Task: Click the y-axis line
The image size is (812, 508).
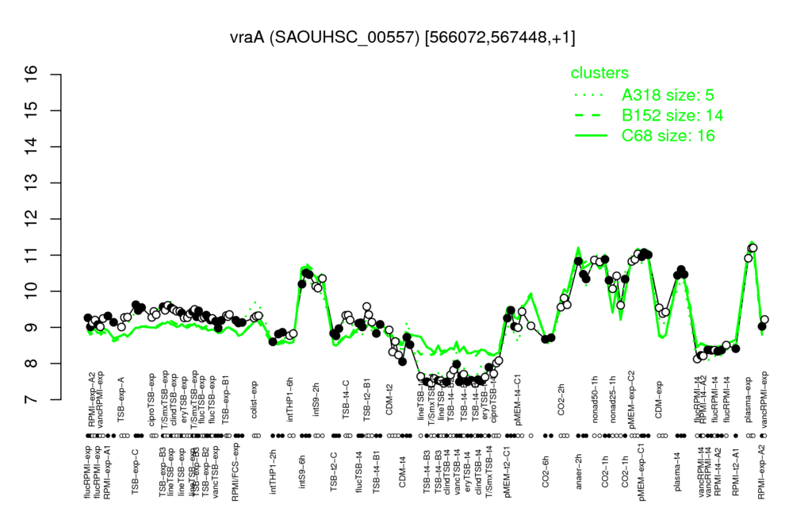Action: 61,237
